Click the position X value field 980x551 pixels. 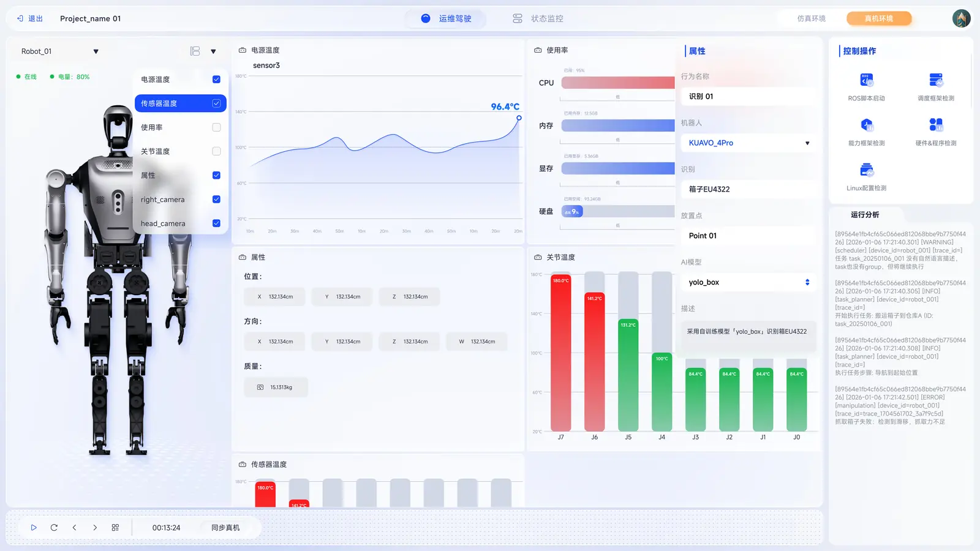(274, 297)
